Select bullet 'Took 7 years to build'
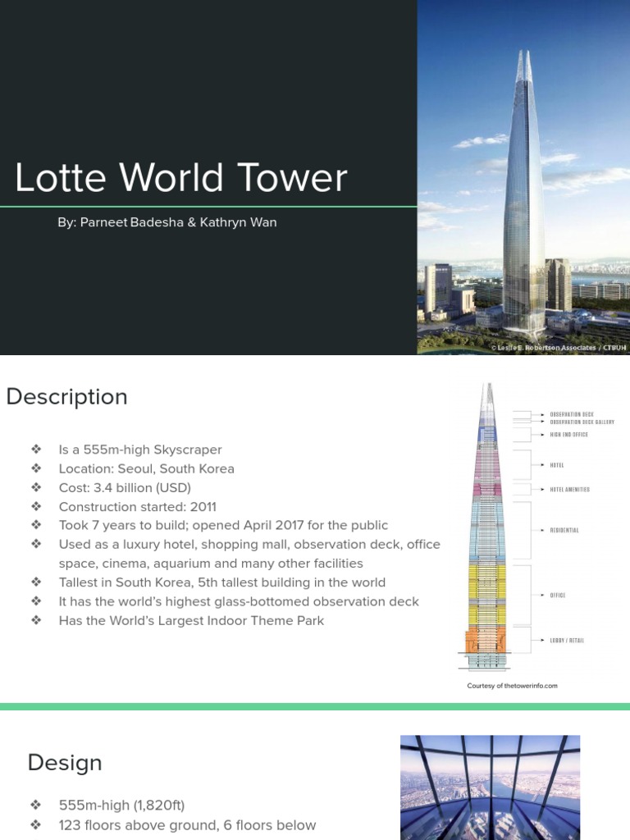Viewport: 630px width, 840px height. [223, 526]
